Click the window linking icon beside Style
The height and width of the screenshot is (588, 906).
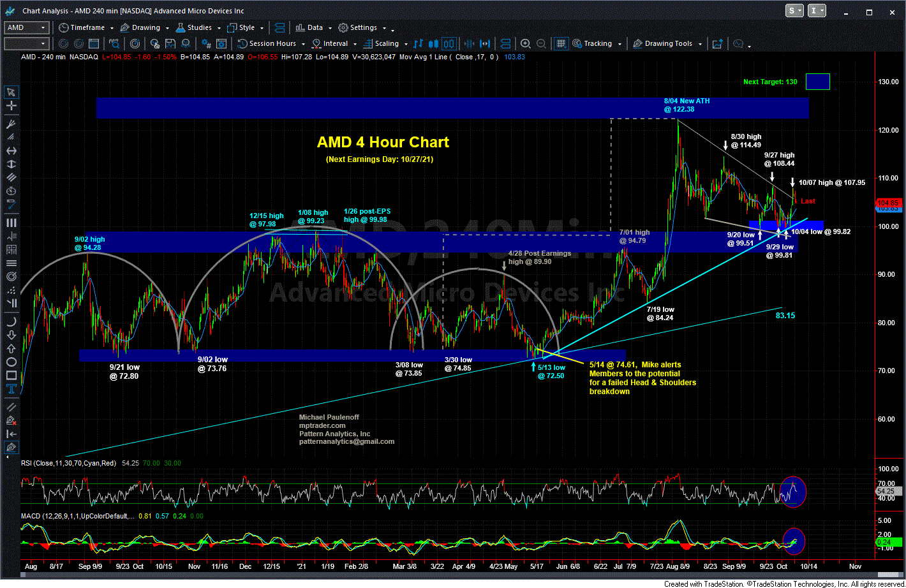coord(279,27)
